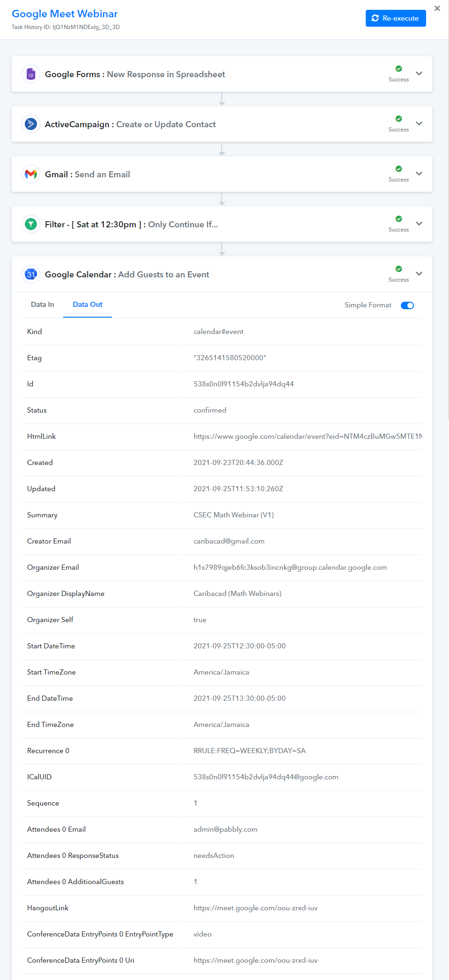
Task: Expand the Gmail Send an Email step
Action: coord(419,174)
